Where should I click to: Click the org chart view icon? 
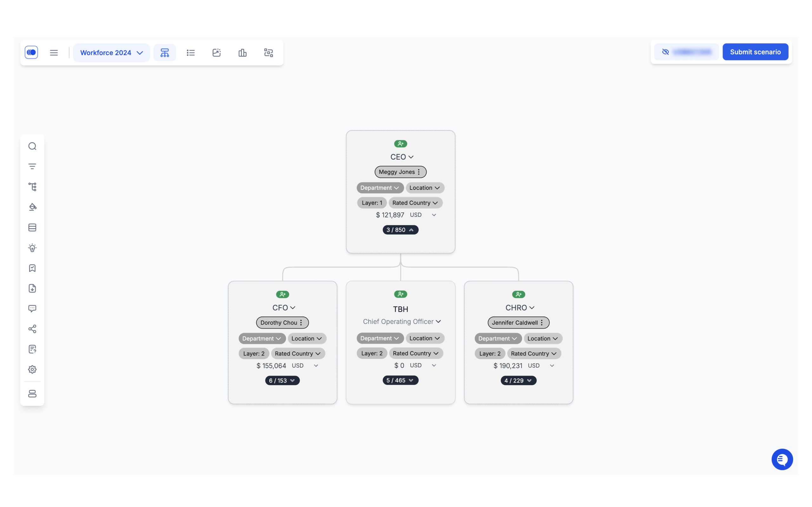pyautogui.click(x=165, y=52)
